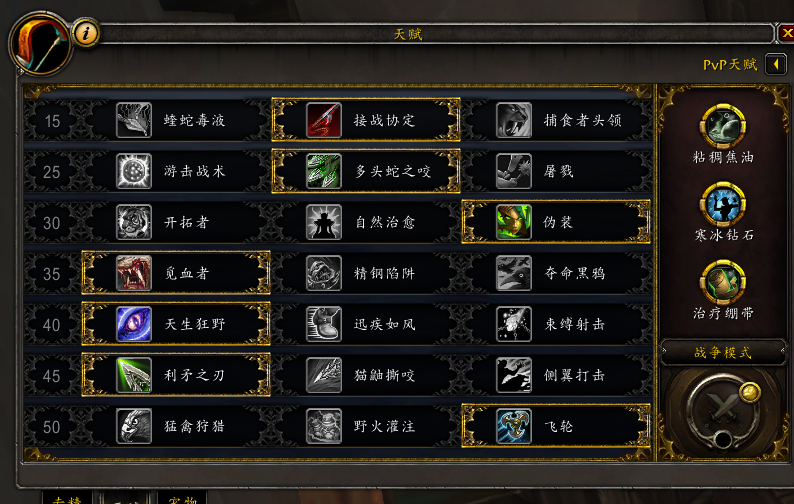Choose the 游击战术 talent icon
The height and width of the screenshot is (504, 794).
134,171
